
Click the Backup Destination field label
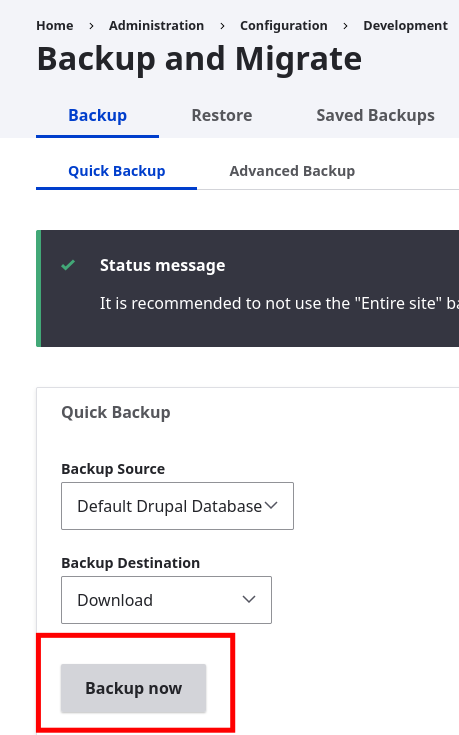coord(131,562)
